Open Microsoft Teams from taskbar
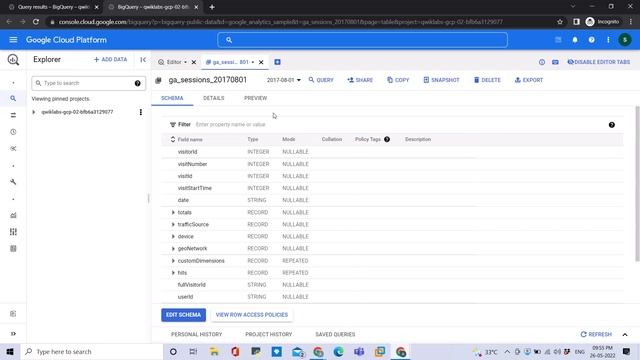The height and width of the screenshot is (360, 640). (359, 351)
